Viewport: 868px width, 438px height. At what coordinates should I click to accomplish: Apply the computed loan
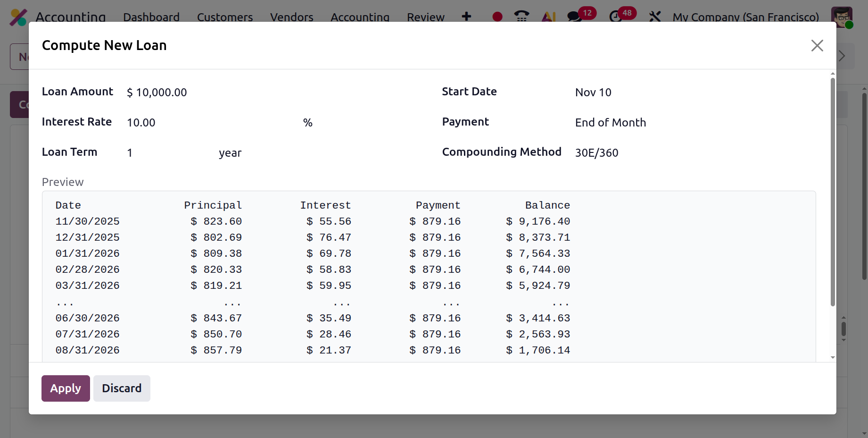click(x=66, y=388)
